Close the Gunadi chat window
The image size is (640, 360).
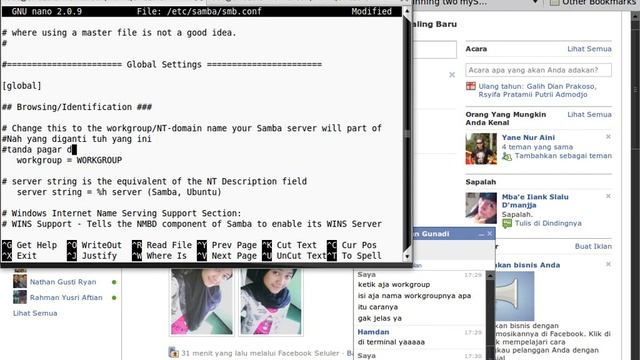pos(490,234)
